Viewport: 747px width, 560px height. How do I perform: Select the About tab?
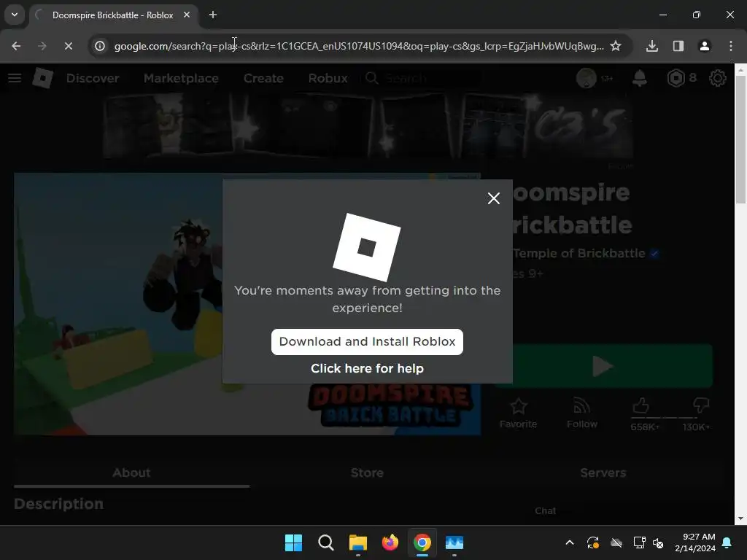131,472
